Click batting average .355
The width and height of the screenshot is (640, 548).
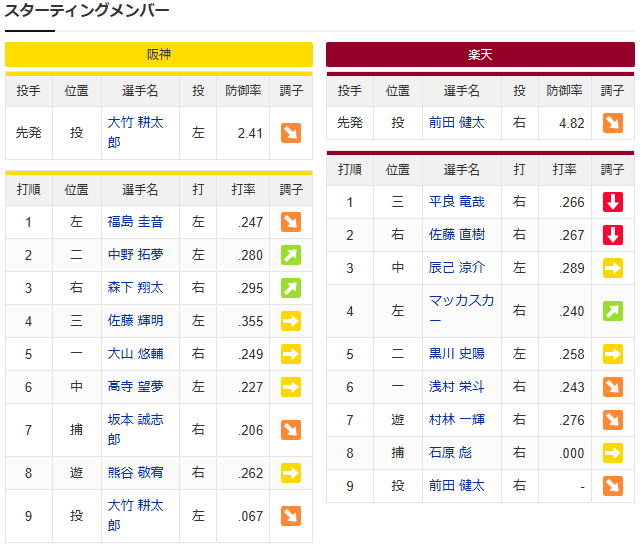(251, 322)
